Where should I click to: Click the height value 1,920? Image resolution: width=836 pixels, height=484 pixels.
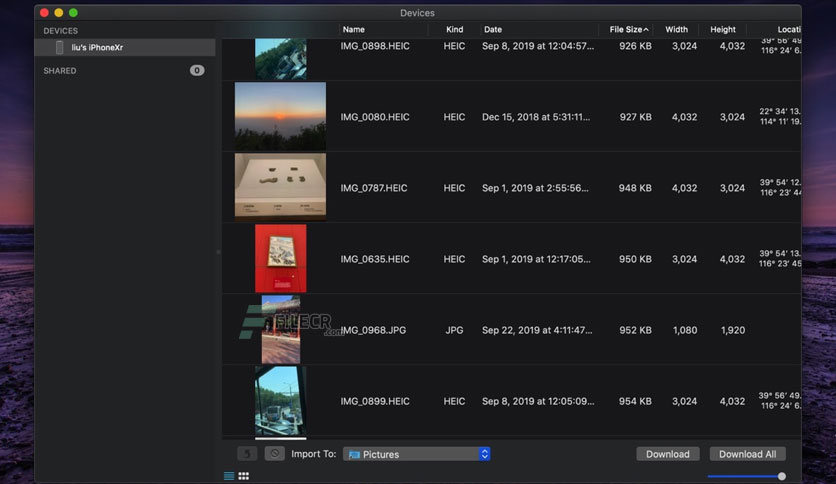click(x=733, y=330)
